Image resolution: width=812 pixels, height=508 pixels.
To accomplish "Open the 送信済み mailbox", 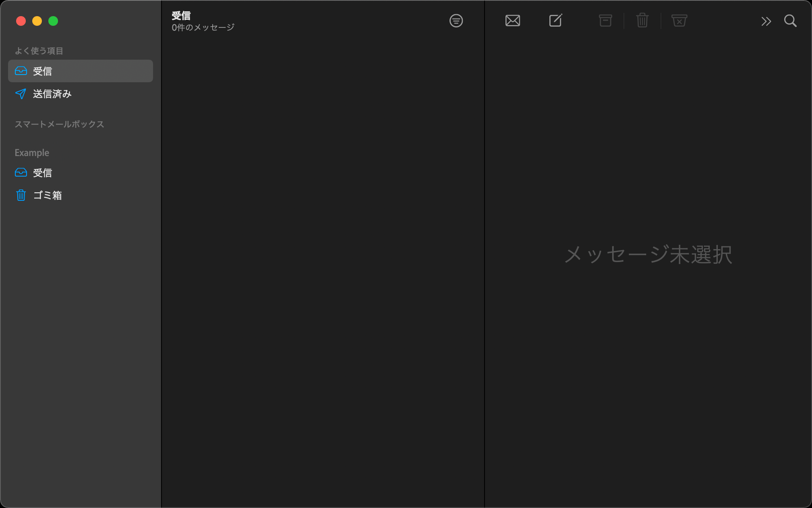I will click(x=52, y=94).
